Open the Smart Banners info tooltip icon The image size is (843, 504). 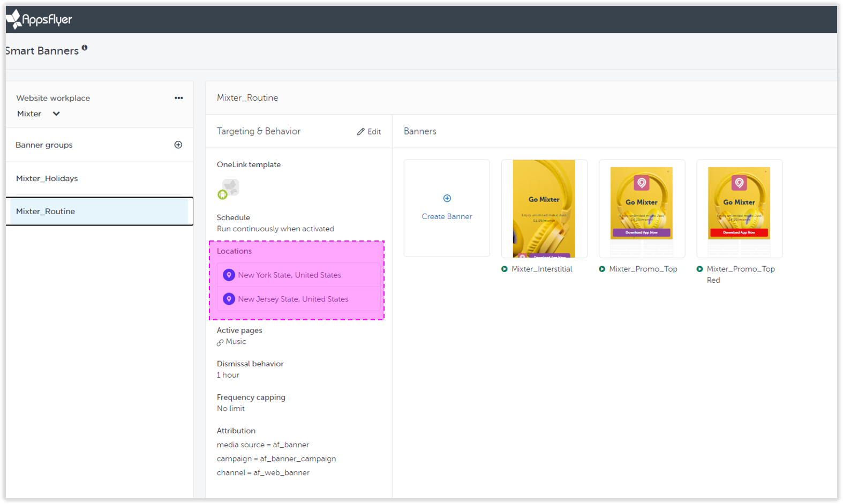click(x=85, y=48)
